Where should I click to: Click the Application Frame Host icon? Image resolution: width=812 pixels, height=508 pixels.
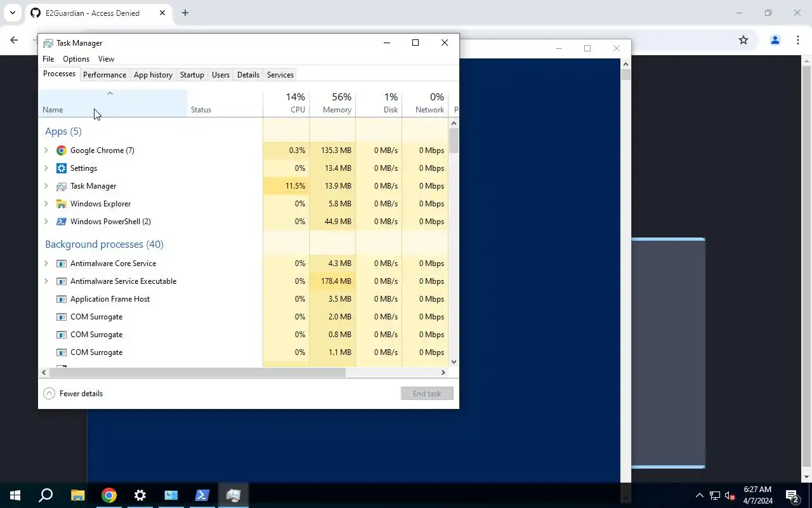[62, 299]
